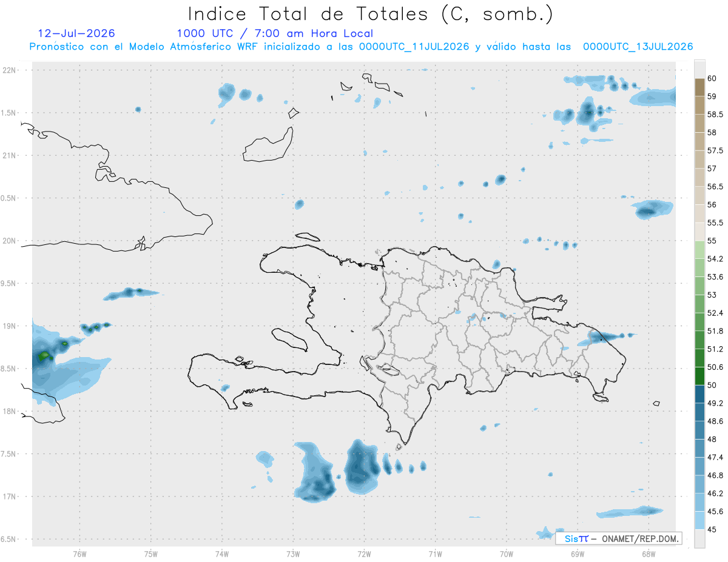728x562 pixels.
Task: Click the beige swatch between 55 and 55.5
Action: click(x=699, y=232)
